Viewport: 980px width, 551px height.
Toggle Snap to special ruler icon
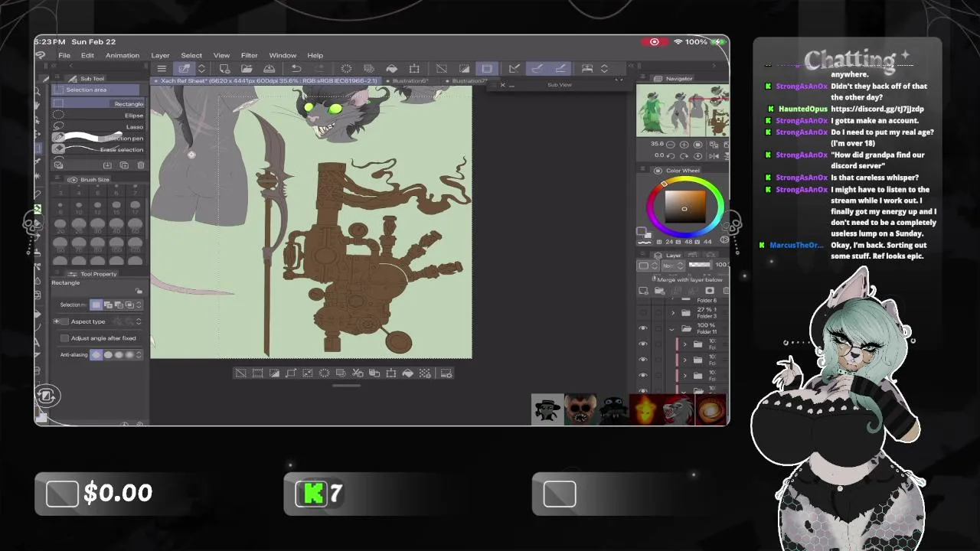(537, 69)
